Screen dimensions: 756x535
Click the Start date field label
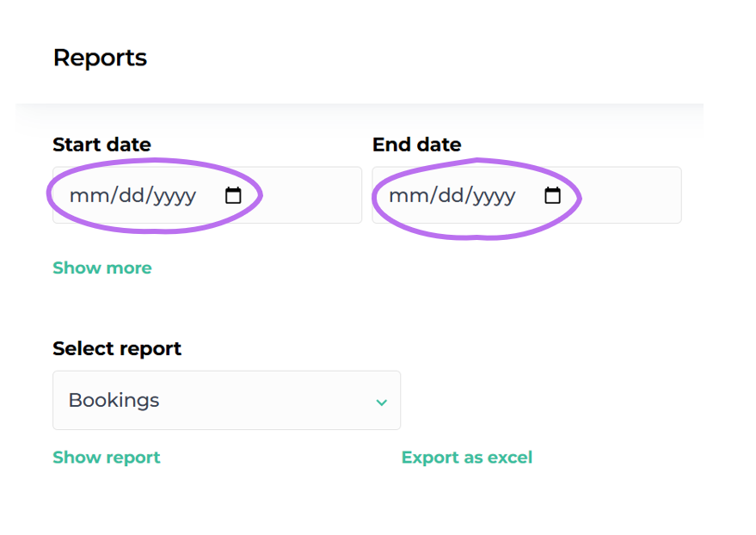pyautogui.click(x=101, y=145)
